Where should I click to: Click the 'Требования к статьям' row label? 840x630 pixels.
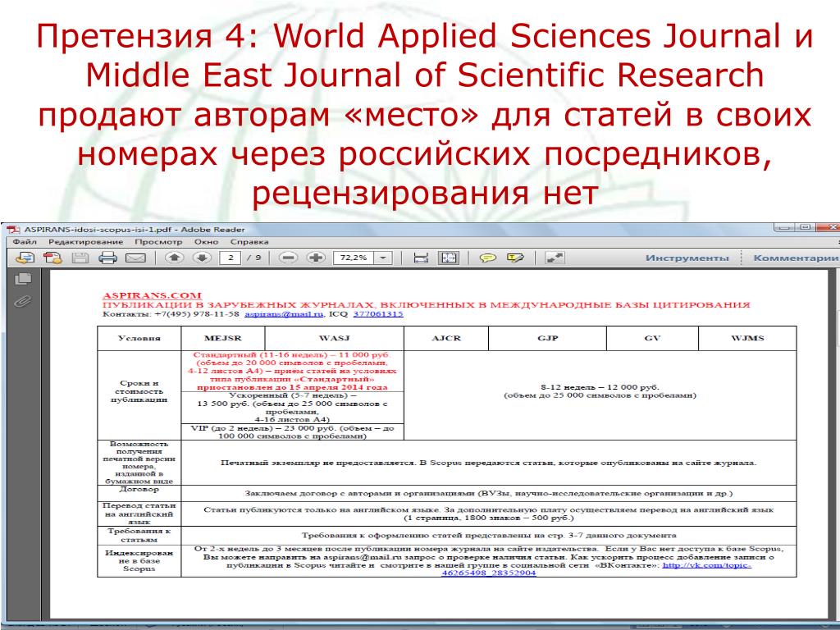click(139, 535)
